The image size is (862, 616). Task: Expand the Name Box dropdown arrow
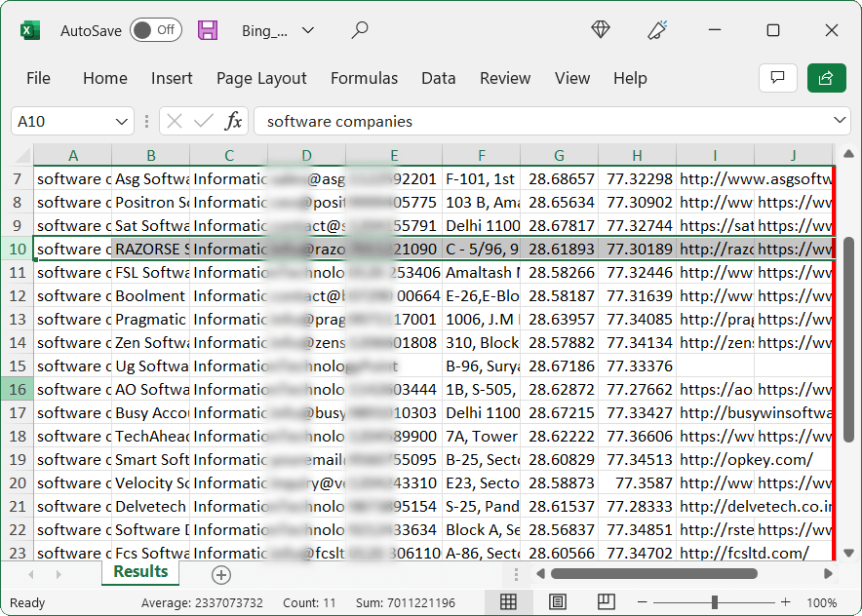coord(122,122)
